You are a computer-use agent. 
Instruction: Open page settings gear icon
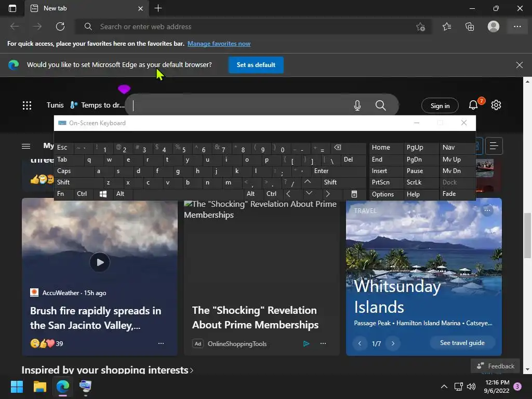click(496, 105)
